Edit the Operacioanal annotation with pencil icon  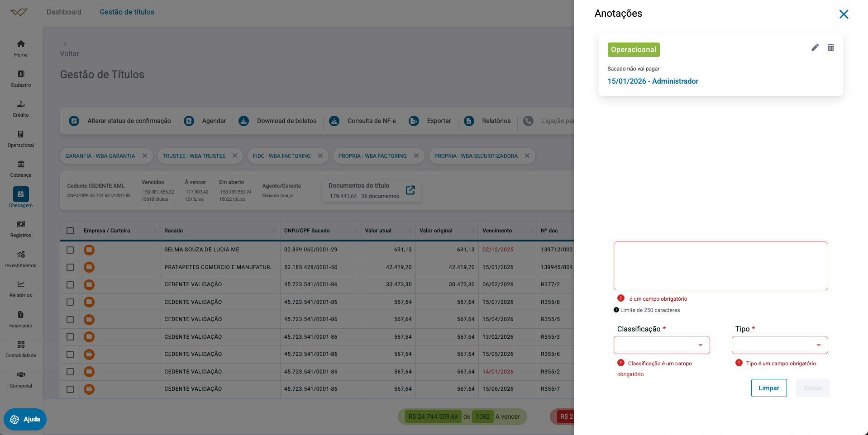coord(815,47)
